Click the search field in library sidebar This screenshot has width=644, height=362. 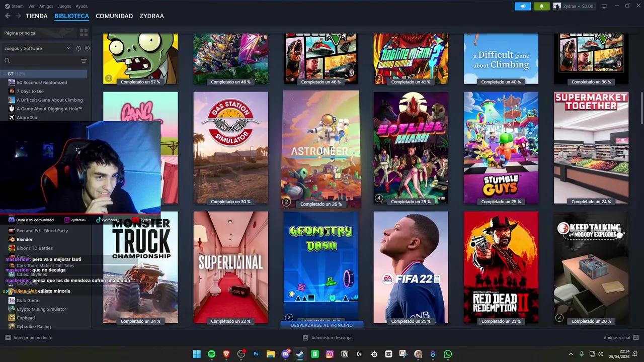click(x=44, y=61)
